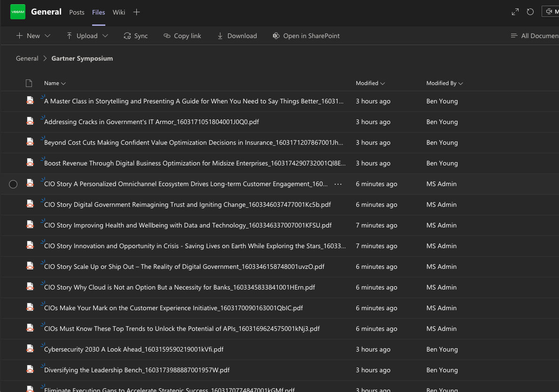Click Gartner Symposium in the breadcrumb

pos(82,58)
